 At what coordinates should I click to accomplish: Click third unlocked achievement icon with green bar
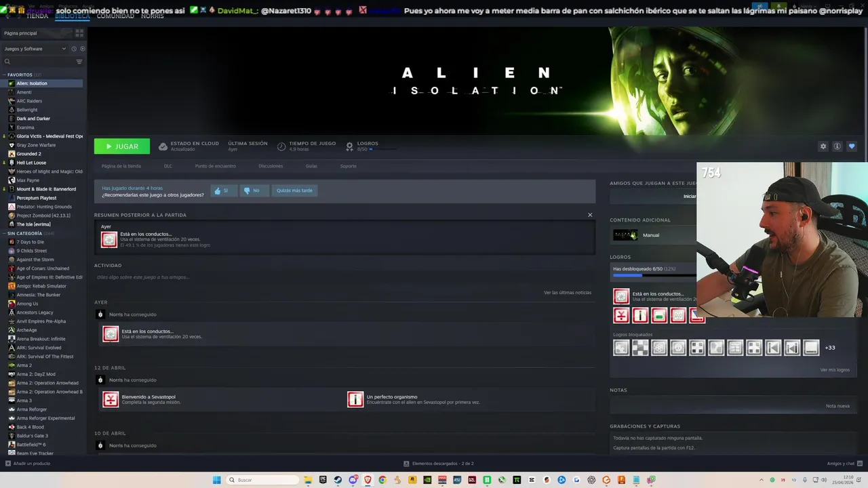659,315
